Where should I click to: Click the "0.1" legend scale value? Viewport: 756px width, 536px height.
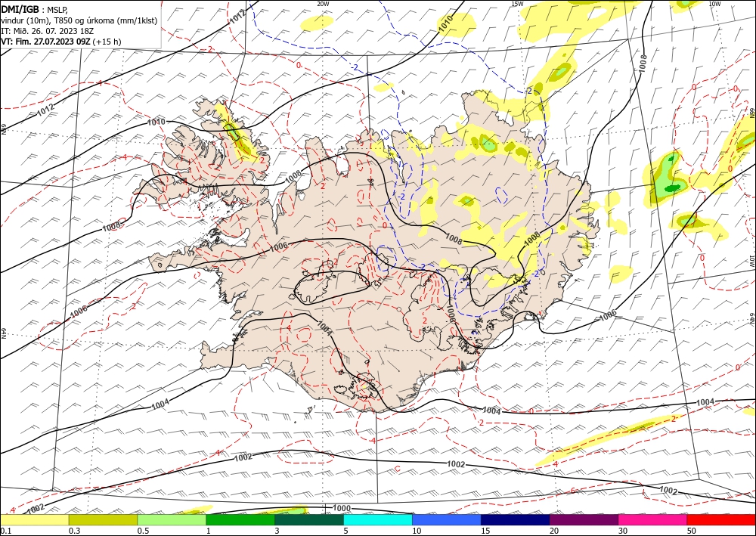(x=5, y=531)
